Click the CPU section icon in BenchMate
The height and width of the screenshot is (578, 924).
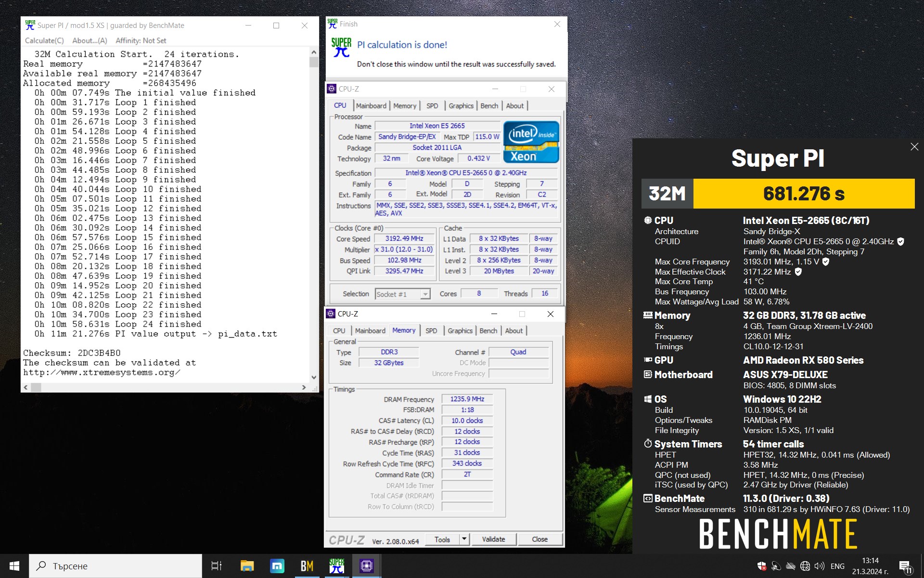[x=648, y=220]
